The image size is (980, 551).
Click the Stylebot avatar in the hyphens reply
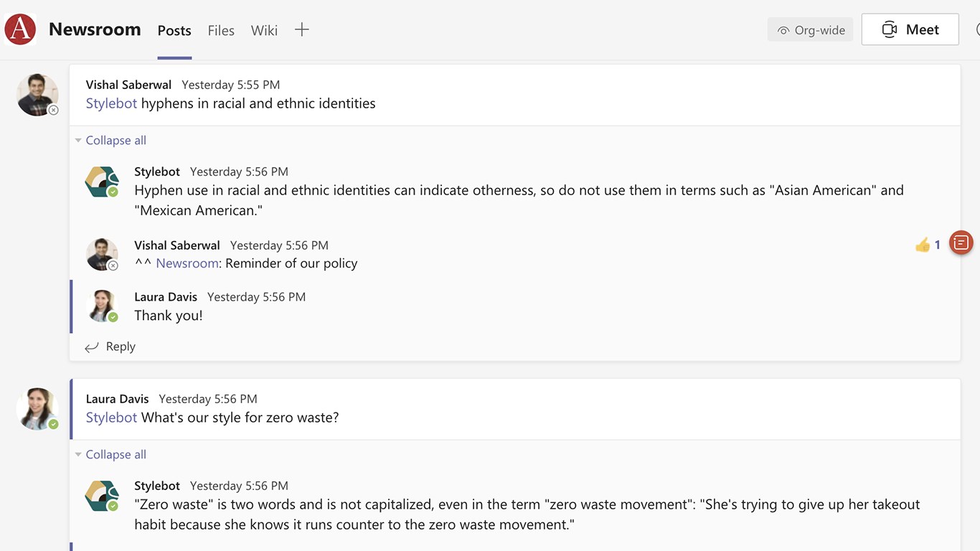tap(101, 182)
